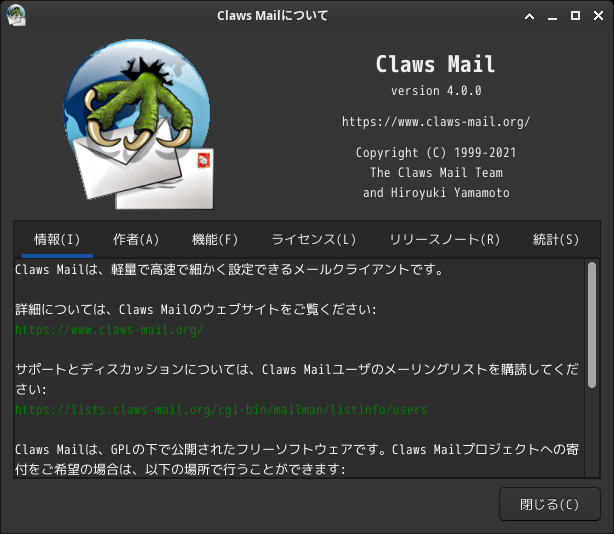
Task: Click the version 4.0.0 label
Action: 436,91
